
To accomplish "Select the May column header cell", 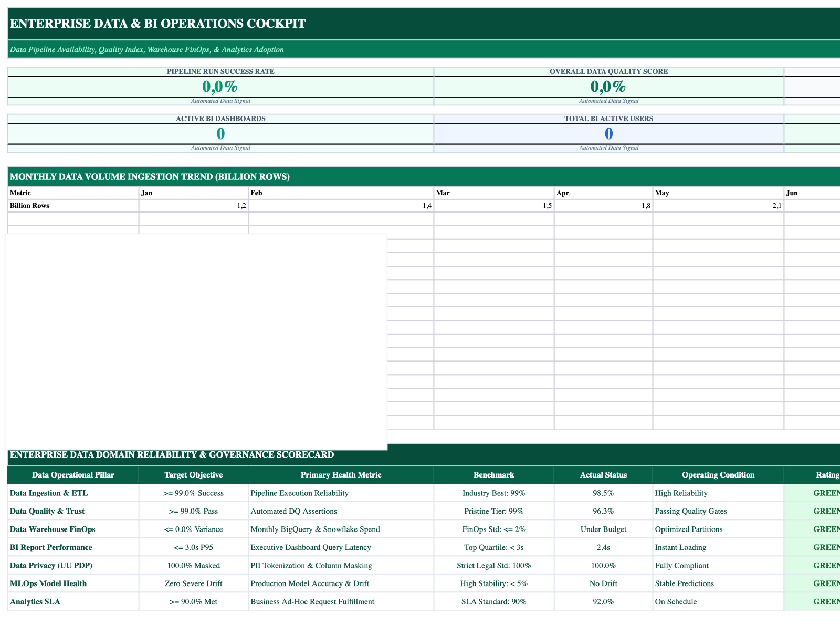I will (718, 193).
